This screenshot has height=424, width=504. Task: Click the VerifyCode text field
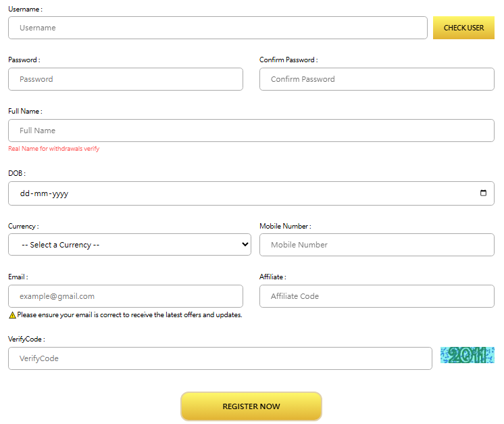220,358
